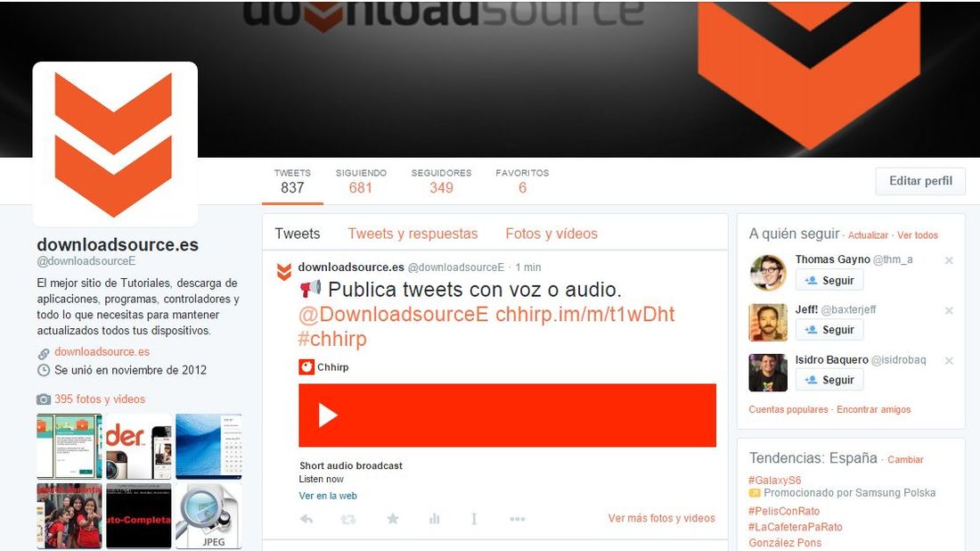Click the Isidro Baquero name link
The width and height of the screenshot is (980, 551).
(x=832, y=360)
